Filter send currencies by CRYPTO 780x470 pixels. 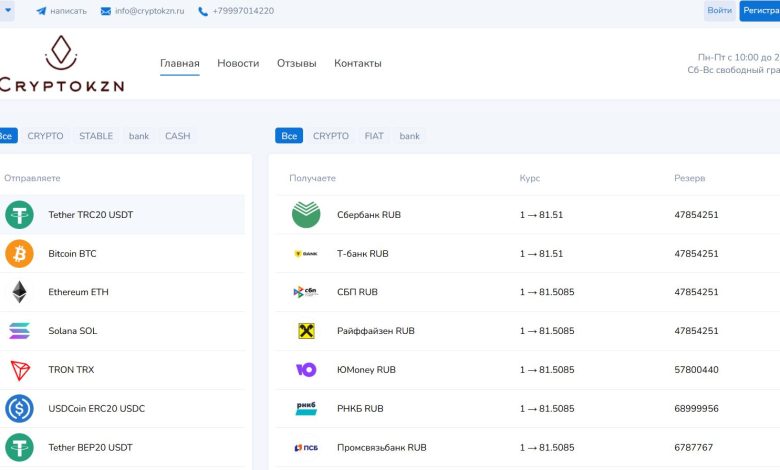[x=45, y=136]
